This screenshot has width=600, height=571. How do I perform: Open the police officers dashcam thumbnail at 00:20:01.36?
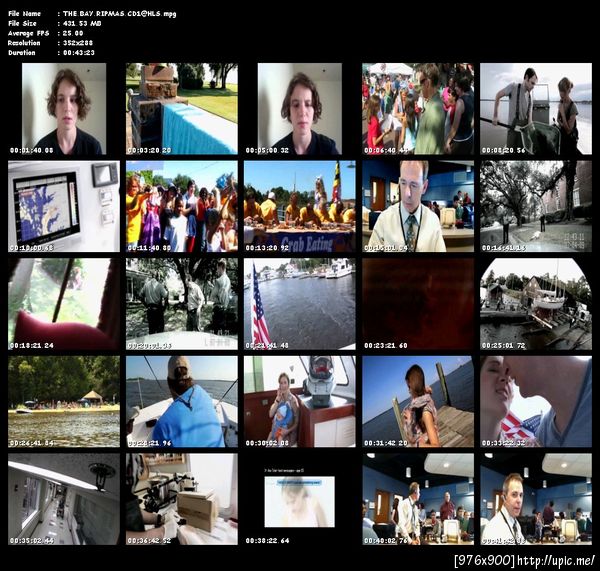[182, 304]
